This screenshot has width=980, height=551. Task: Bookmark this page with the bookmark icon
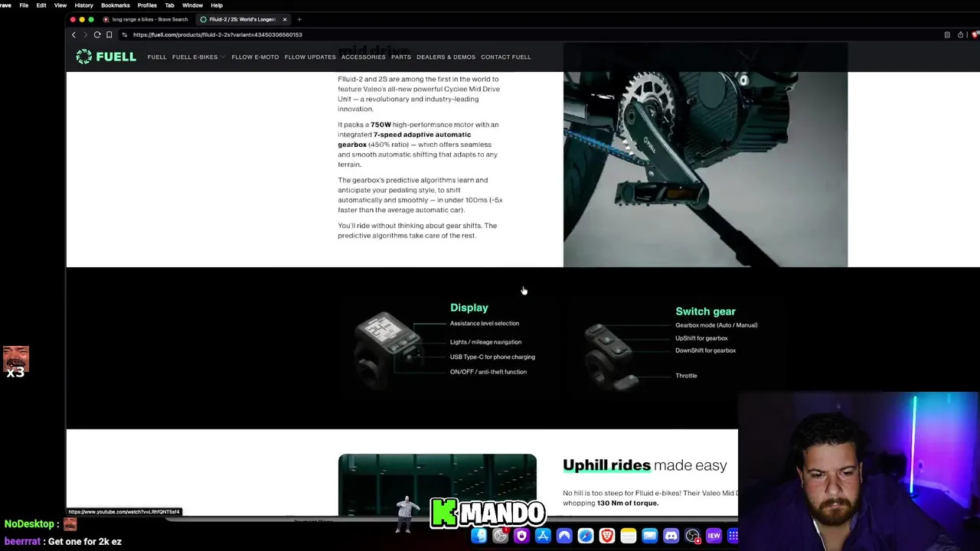(x=109, y=34)
